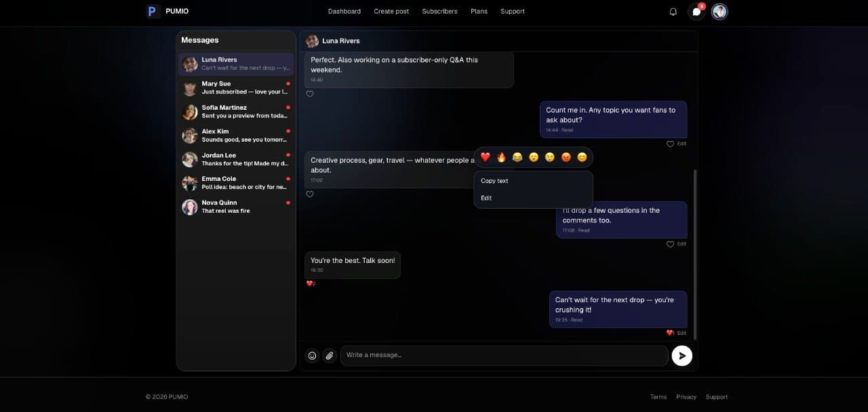Image resolution: width=868 pixels, height=412 pixels.
Task: Open Sofia Martinez conversation
Action: 236,112
